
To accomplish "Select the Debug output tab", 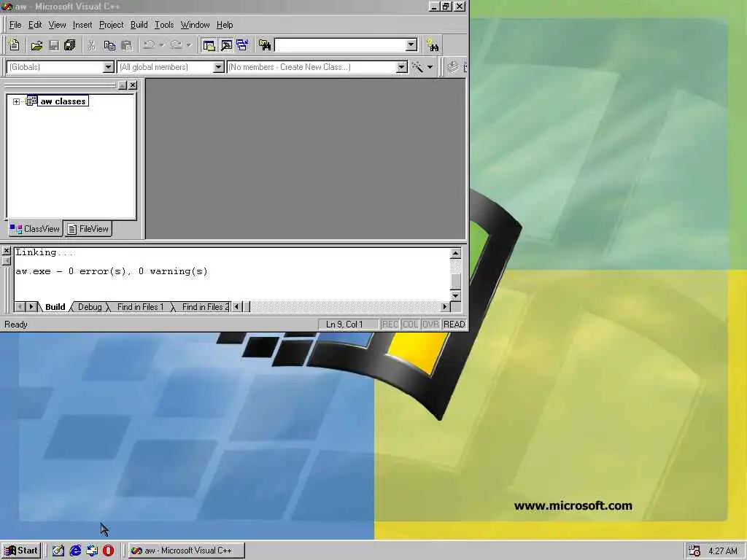I will (x=90, y=307).
